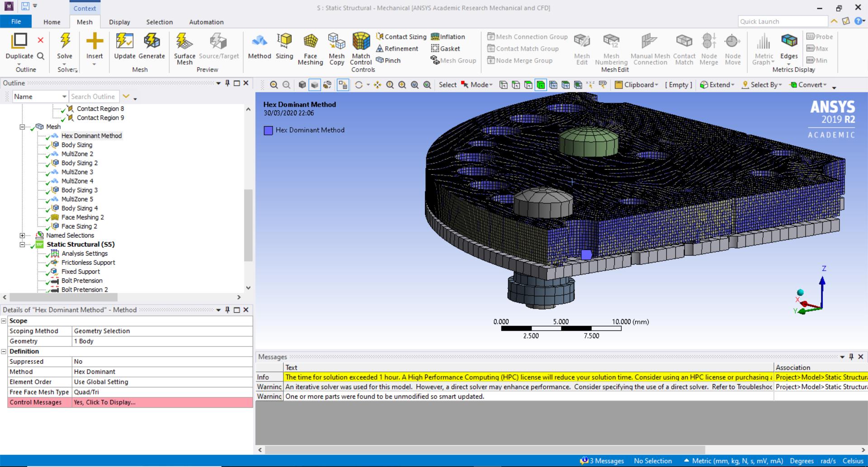Click the mesh Method icon

(x=259, y=41)
